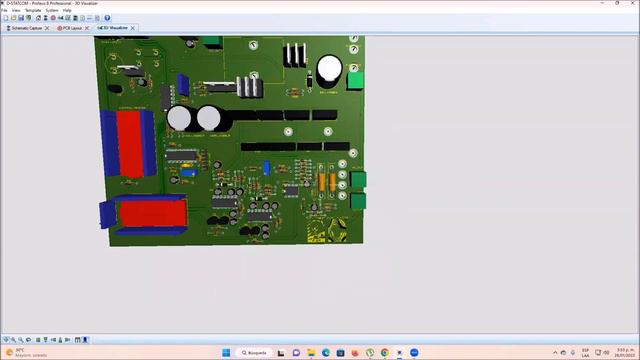This screenshot has height=360, width=640.
Task: Click the Schematic Capture toolbar icon
Action: 46,18
